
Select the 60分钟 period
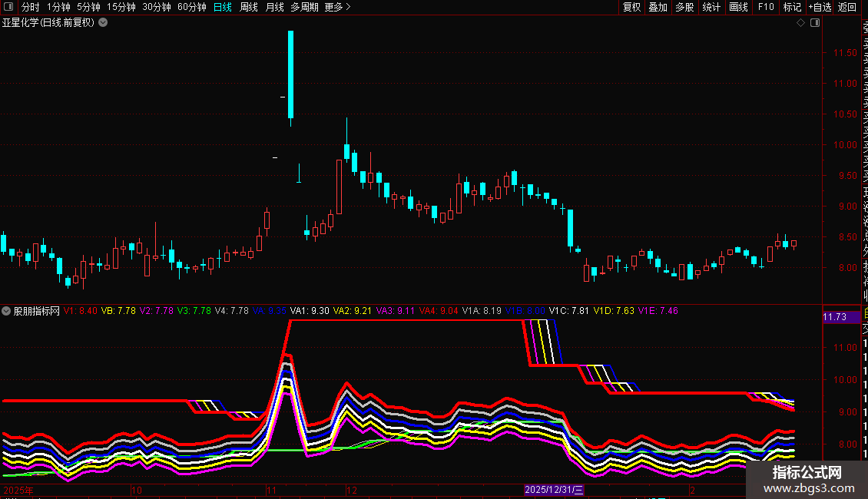pos(192,7)
